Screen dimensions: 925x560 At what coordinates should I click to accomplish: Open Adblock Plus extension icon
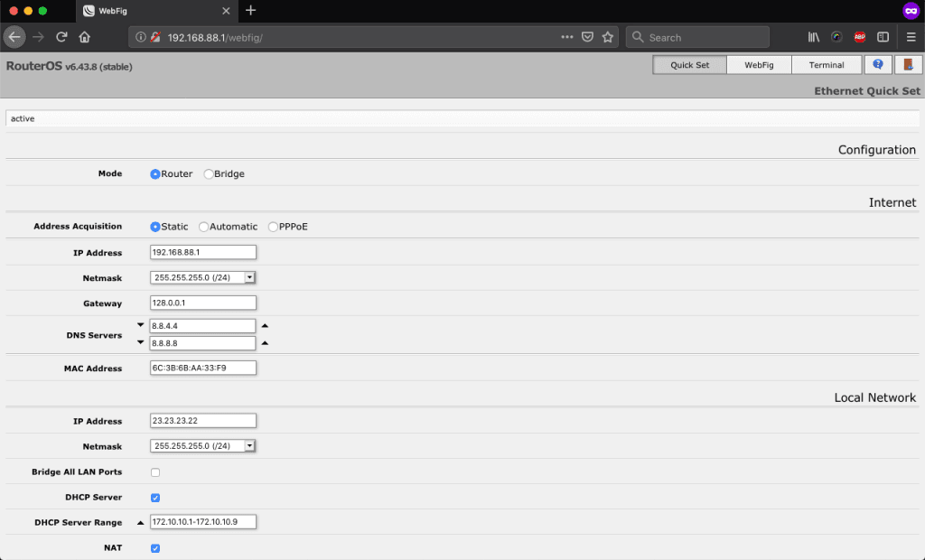860,37
